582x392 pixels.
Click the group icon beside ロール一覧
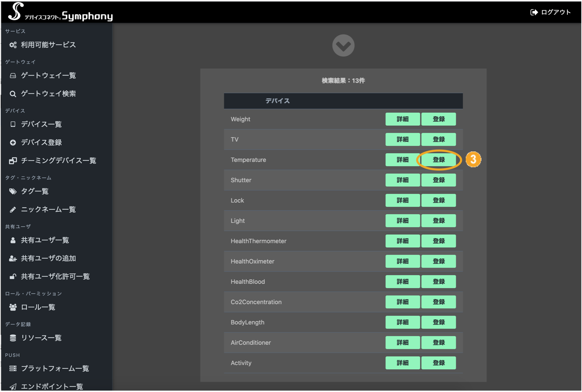[13, 307]
